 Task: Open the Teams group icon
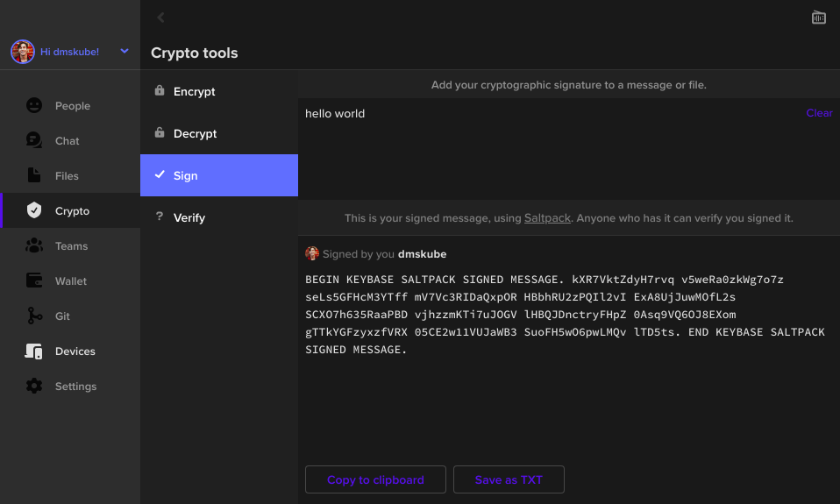click(x=33, y=245)
